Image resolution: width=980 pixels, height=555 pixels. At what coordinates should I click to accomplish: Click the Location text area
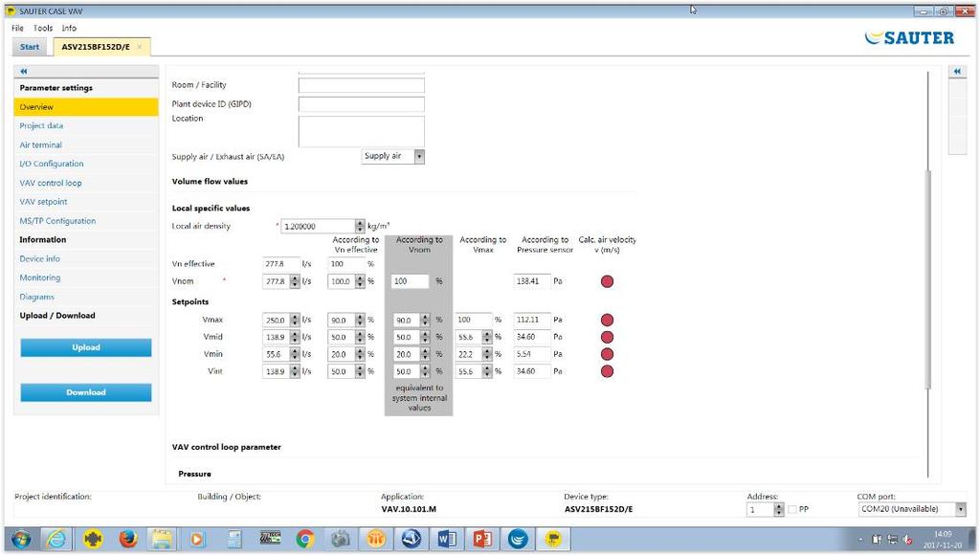(x=361, y=131)
